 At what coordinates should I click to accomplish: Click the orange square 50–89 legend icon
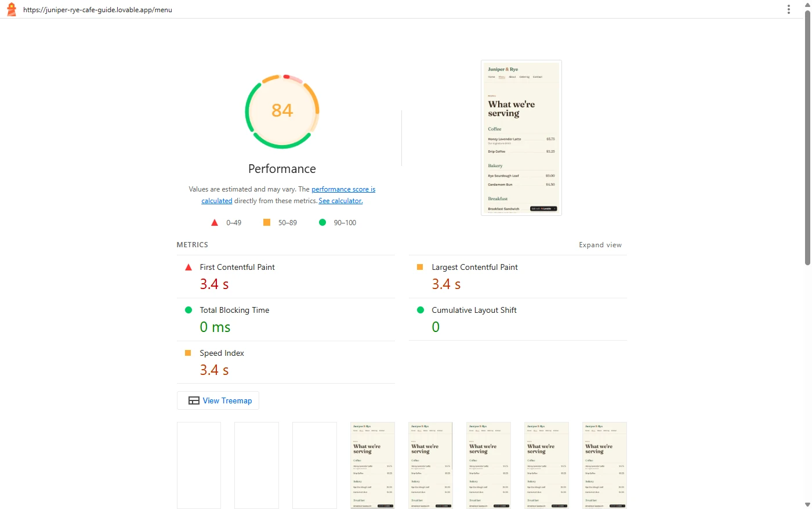267,222
